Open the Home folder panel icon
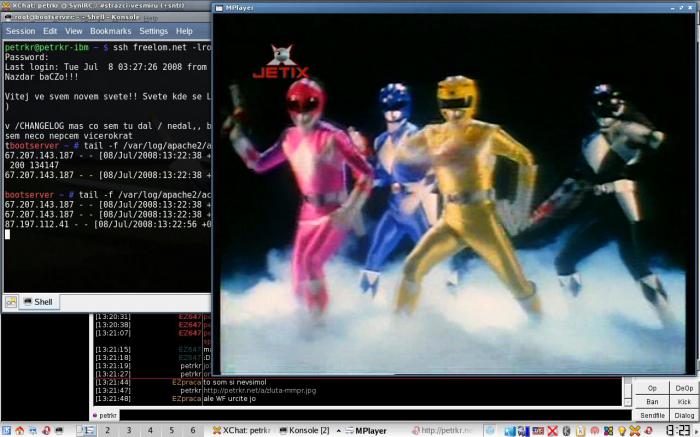Screen dimensions: 700x437 pyautogui.click(x=20, y=430)
